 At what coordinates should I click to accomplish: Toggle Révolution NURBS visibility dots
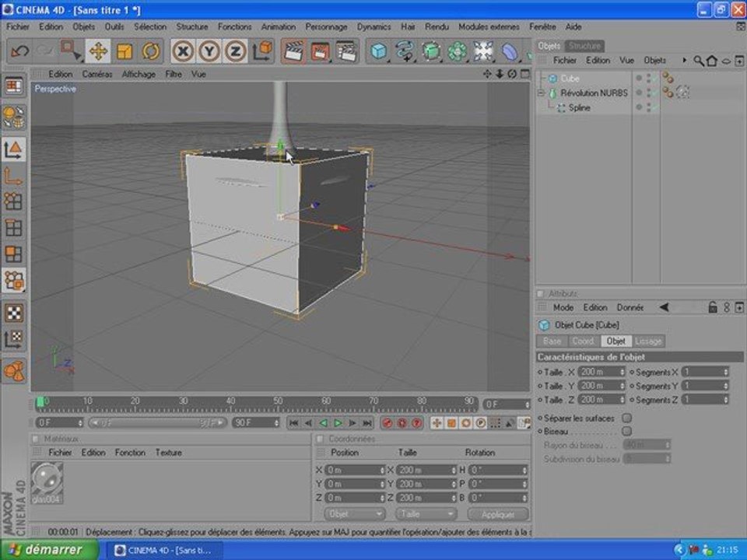pos(649,93)
